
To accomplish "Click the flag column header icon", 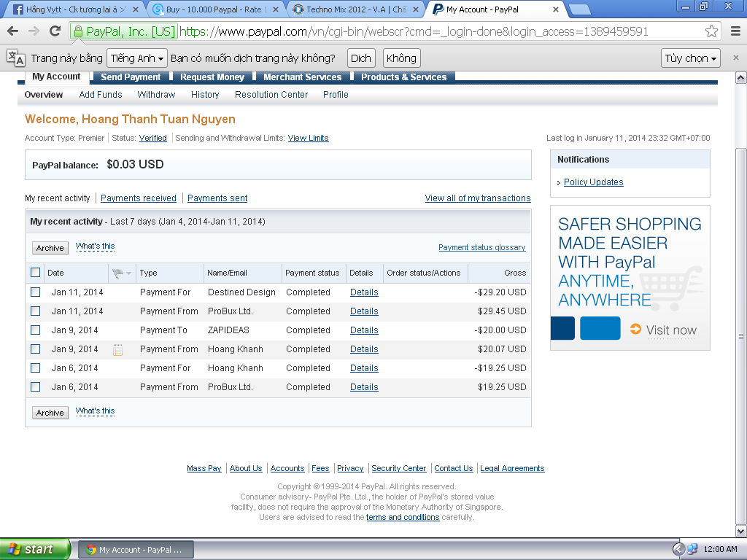I will 117,273.
